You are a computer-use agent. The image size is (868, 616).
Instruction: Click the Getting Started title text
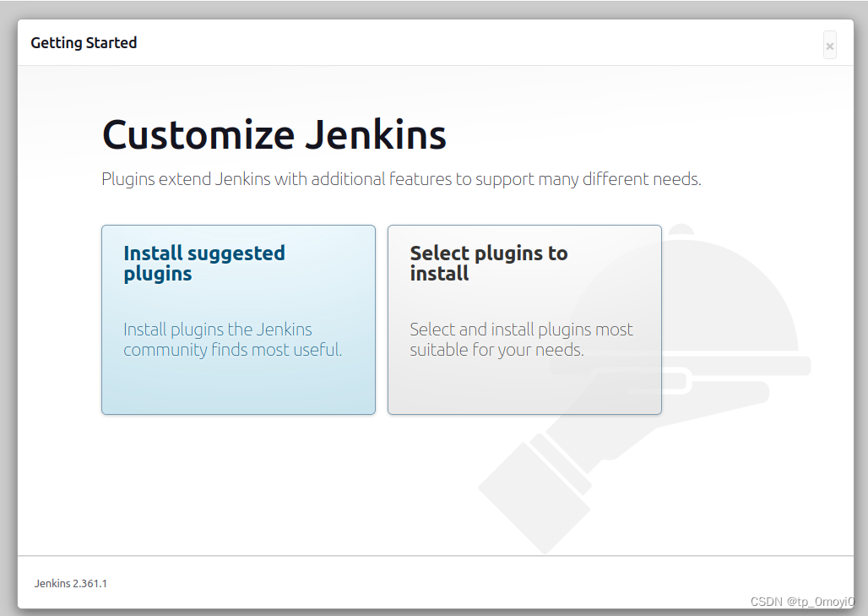pos(84,43)
